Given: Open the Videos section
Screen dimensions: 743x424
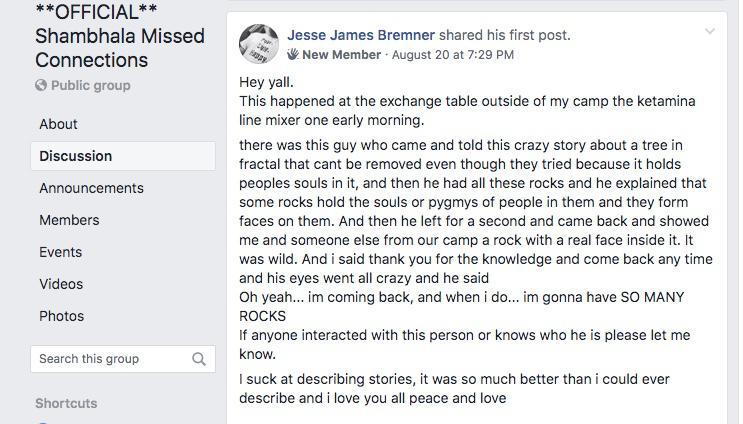Looking at the screenshot, I should (61, 284).
